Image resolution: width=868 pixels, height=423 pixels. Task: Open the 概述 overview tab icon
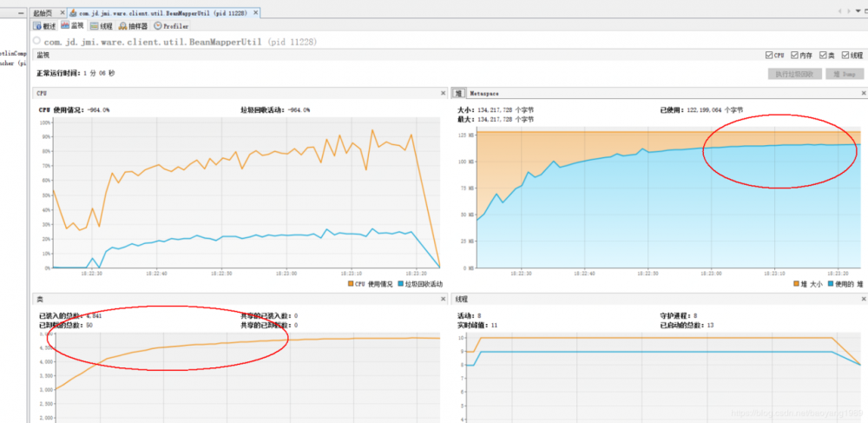tap(37, 26)
